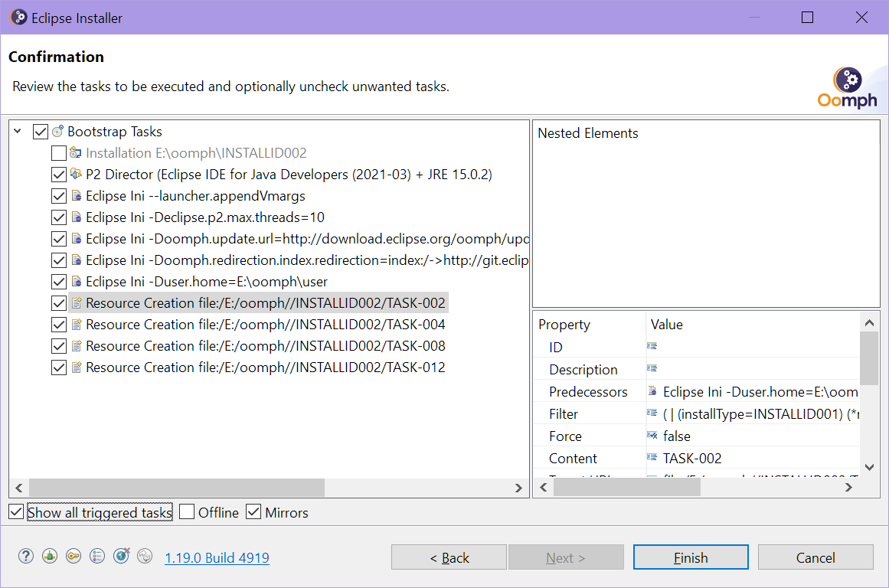Uncheck Eclipse Ini --launcher.appendVmargs checkbox
Image resolution: width=889 pixels, height=588 pixels.
(x=58, y=196)
